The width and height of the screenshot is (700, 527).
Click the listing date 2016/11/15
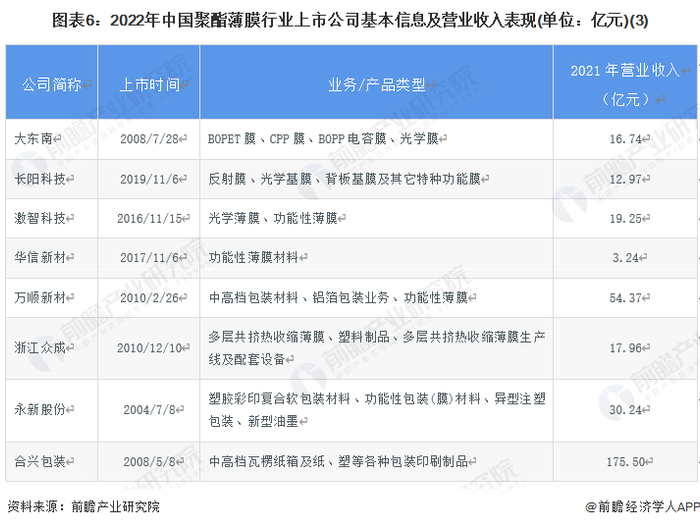[149, 218]
